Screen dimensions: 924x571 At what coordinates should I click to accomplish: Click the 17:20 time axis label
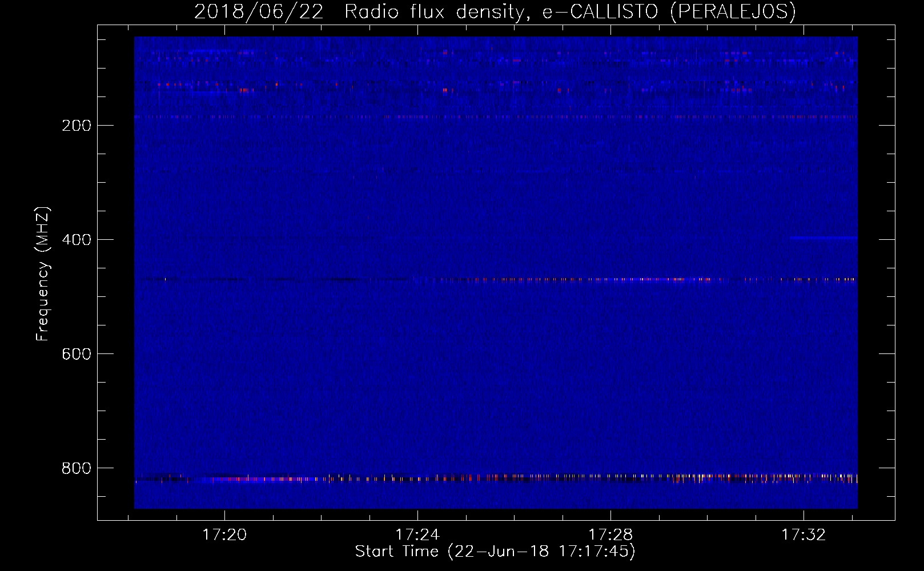(224, 534)
